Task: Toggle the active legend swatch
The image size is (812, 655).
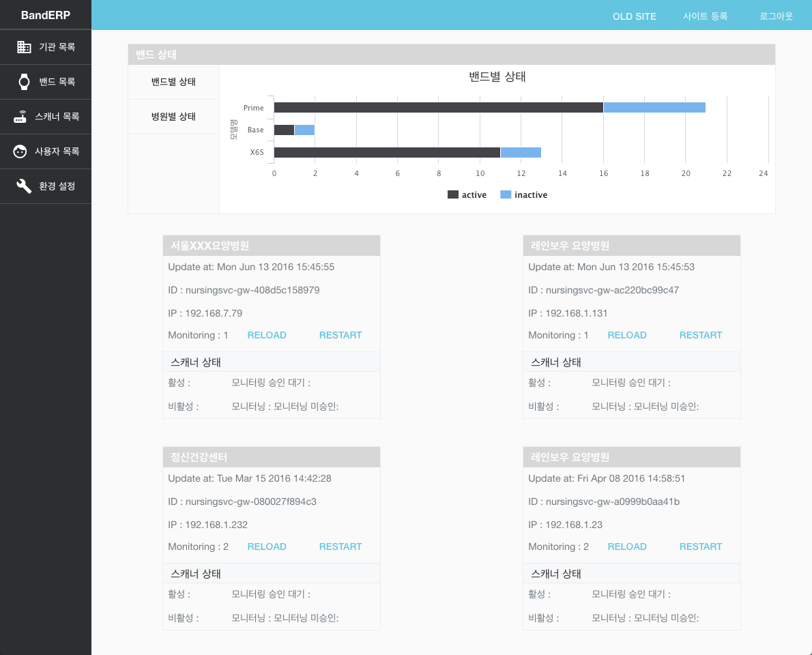Action: point(453,194)
